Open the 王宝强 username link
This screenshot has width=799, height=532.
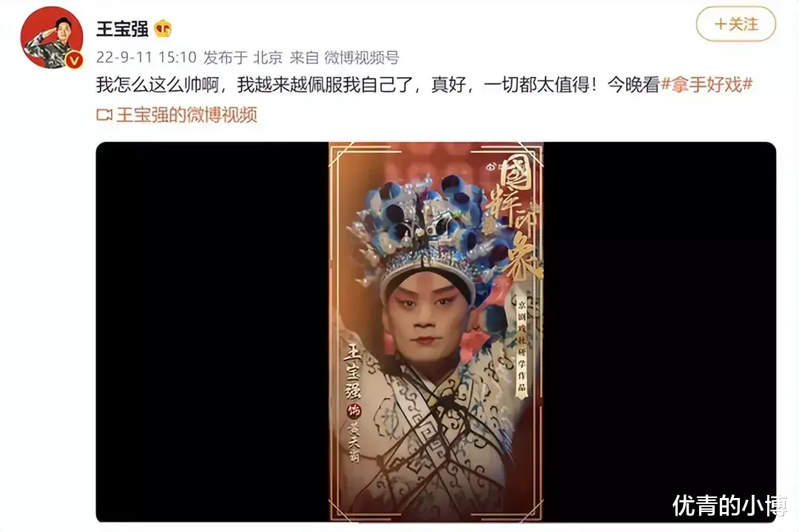tap(122, 29)
